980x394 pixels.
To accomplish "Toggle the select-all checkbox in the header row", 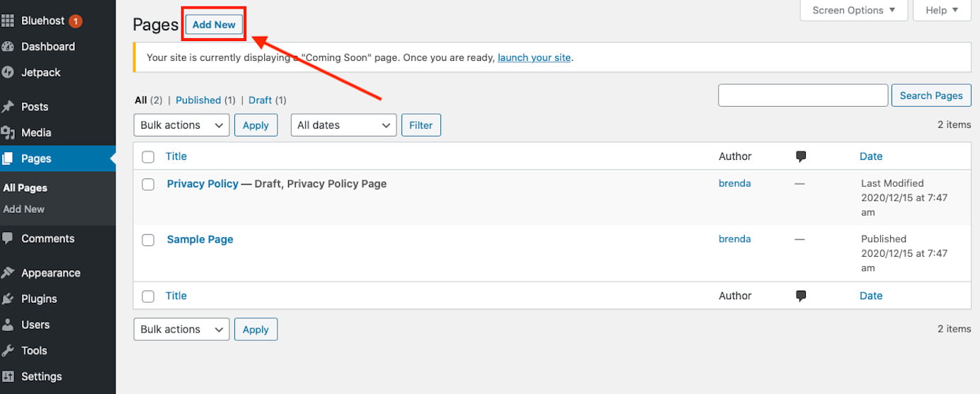I will tap(148, 156).
